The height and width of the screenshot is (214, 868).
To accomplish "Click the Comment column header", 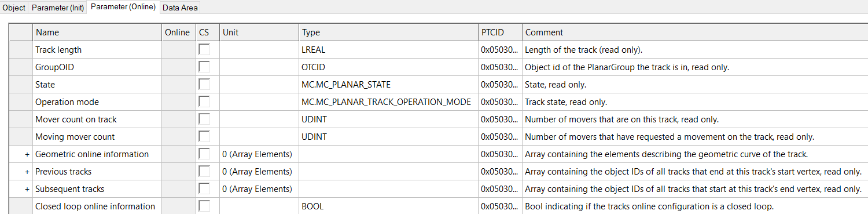I will (x=695, y=32).
